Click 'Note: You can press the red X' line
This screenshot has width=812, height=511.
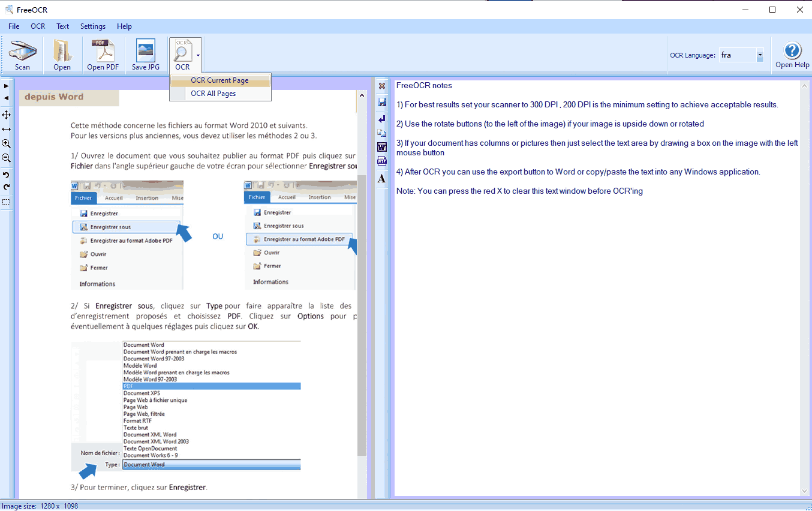click(519, 191)
